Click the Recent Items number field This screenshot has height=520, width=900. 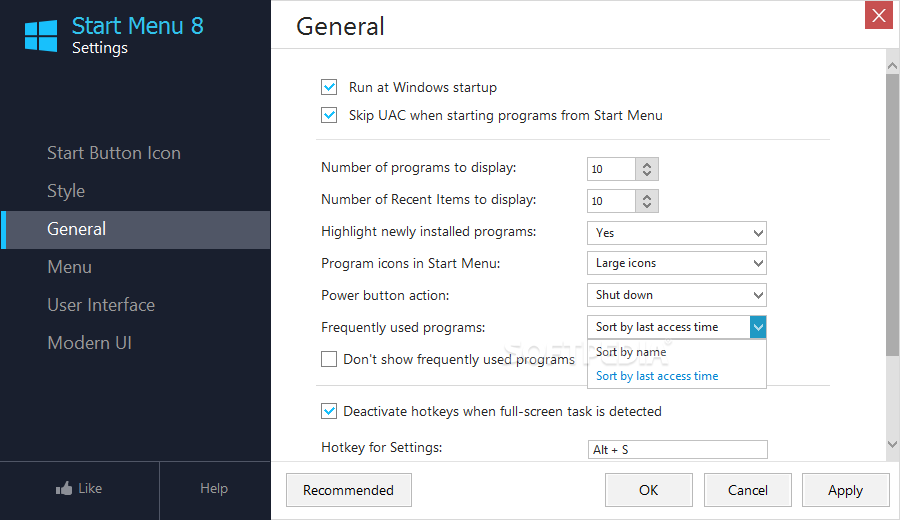pyautogui.click(x=611, y=201)
